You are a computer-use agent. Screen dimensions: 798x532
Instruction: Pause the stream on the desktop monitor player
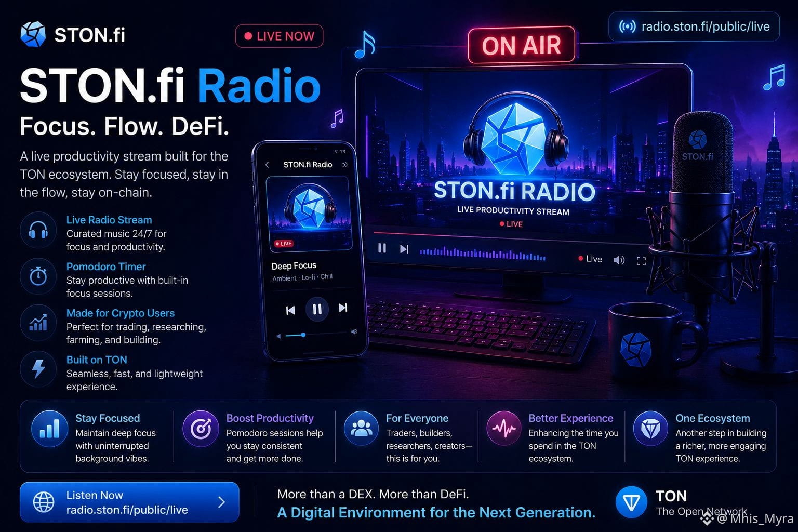[382, 248]
